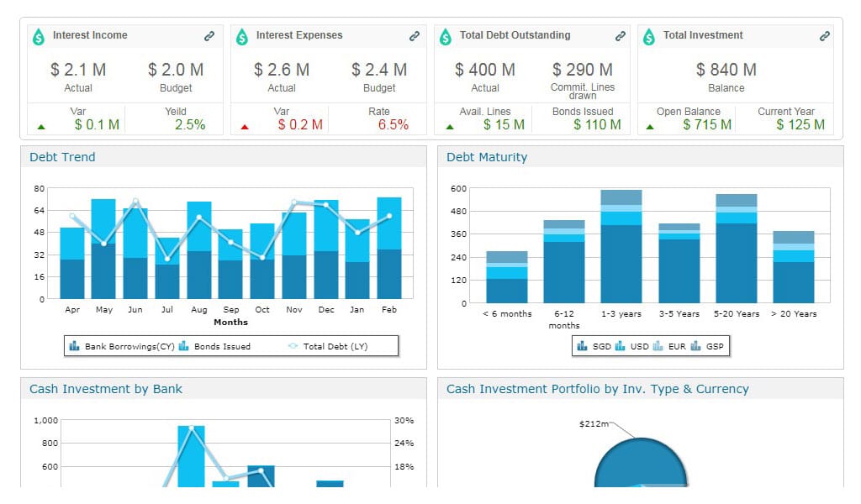Click the $ 125 M Current Year value
861x504 pixels.
point(800,124)
